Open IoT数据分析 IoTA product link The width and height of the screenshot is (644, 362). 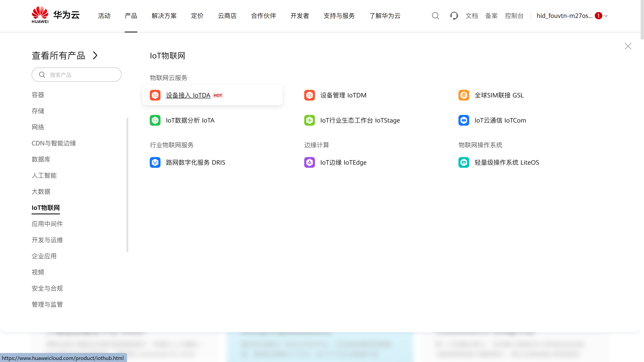click(190, 120)
